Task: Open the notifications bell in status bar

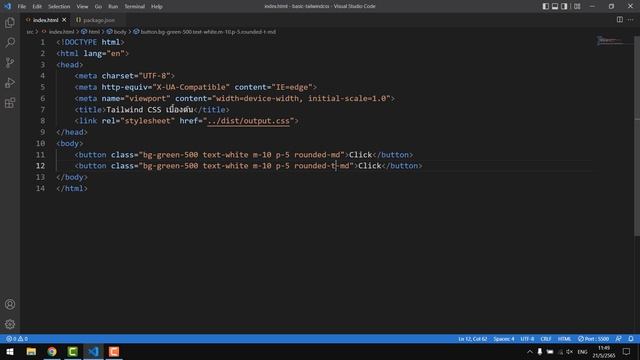Action: point(631,339)
